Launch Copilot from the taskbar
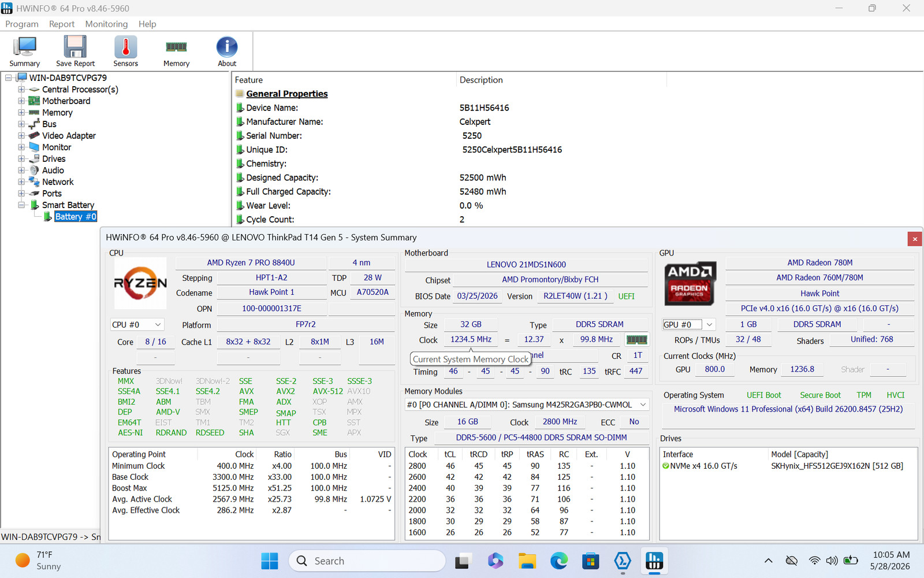This screenshot has height=578, width=924. click(x=495, y=561)
